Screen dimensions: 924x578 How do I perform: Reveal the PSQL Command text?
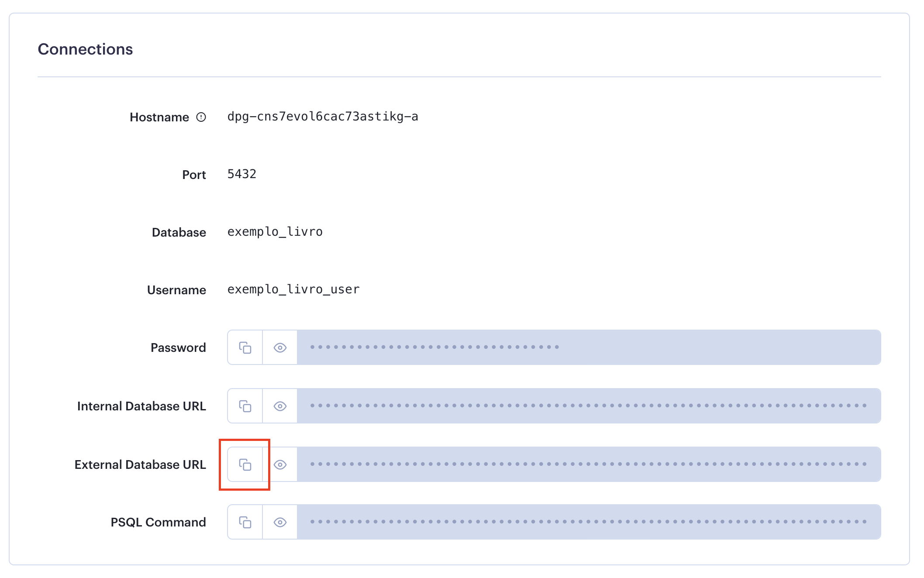279,522
